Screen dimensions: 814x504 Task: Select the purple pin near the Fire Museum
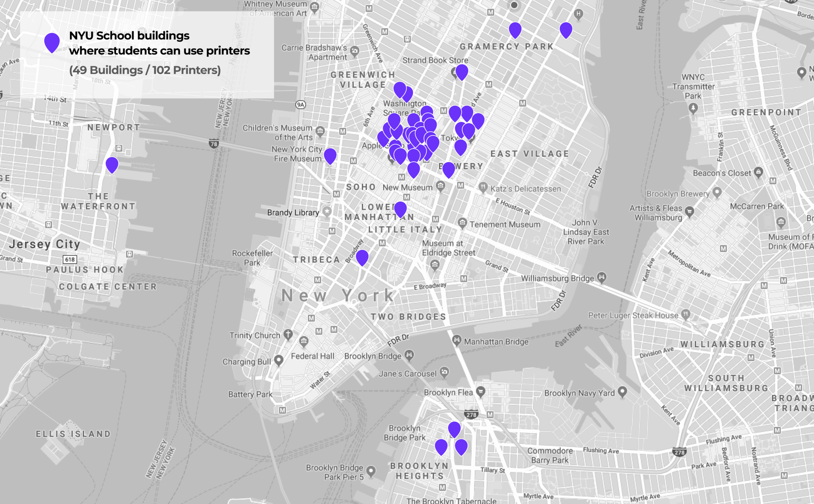coord(330,156)
